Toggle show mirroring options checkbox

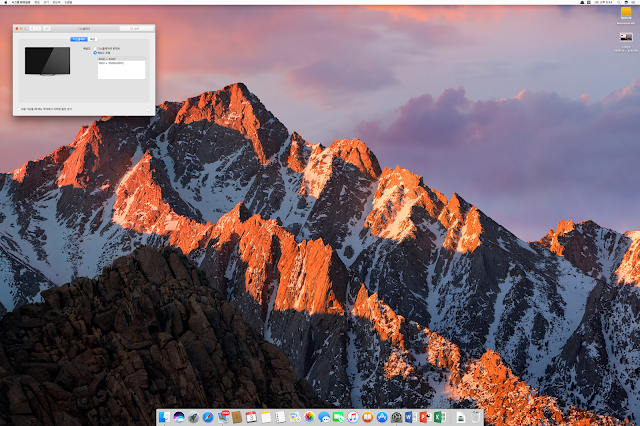click(x=19, y=109)
